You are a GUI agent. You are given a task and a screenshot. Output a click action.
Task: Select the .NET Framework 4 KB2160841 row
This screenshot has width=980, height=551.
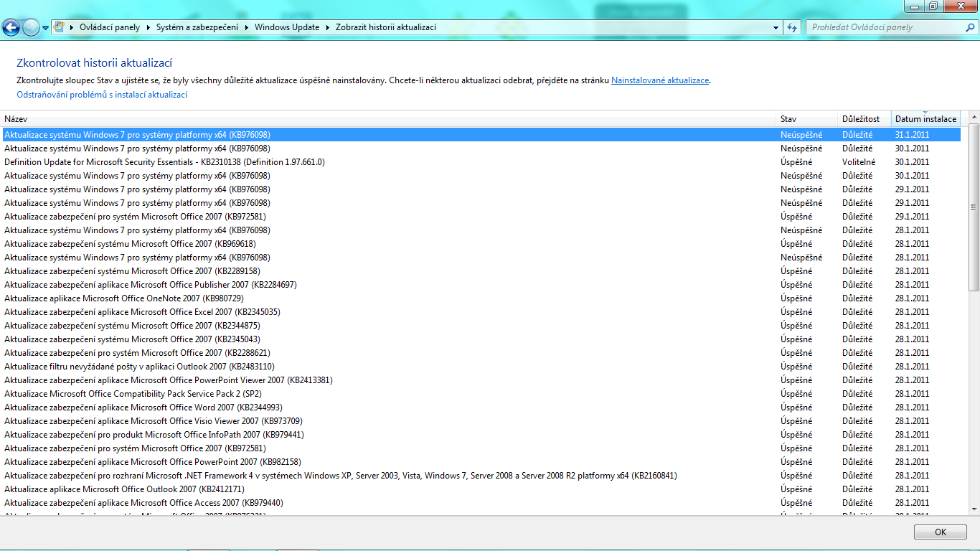(481, 476)
